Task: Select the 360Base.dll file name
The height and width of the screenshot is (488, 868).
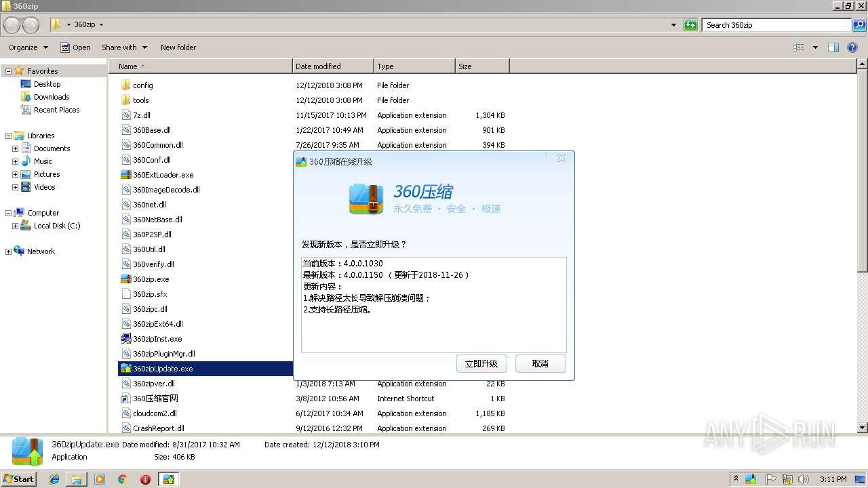Action: (152, 130)
